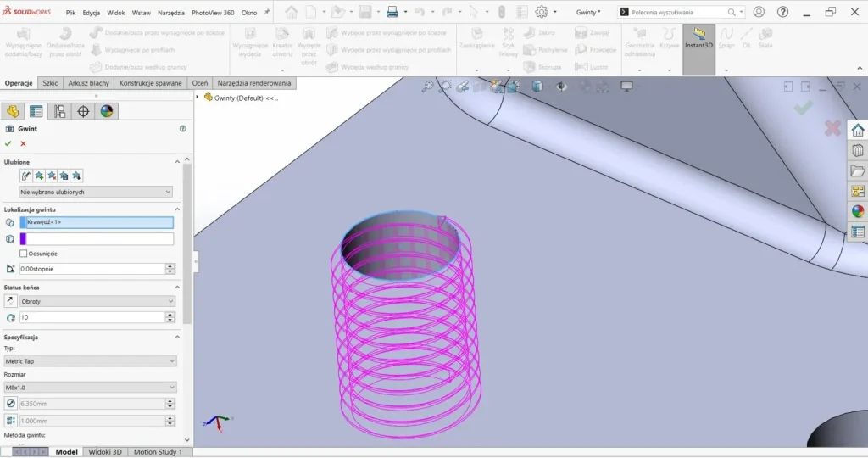Click the Print icon in top toolbar
The width and height of the screenshot is (868, 458).
[392, 12]
